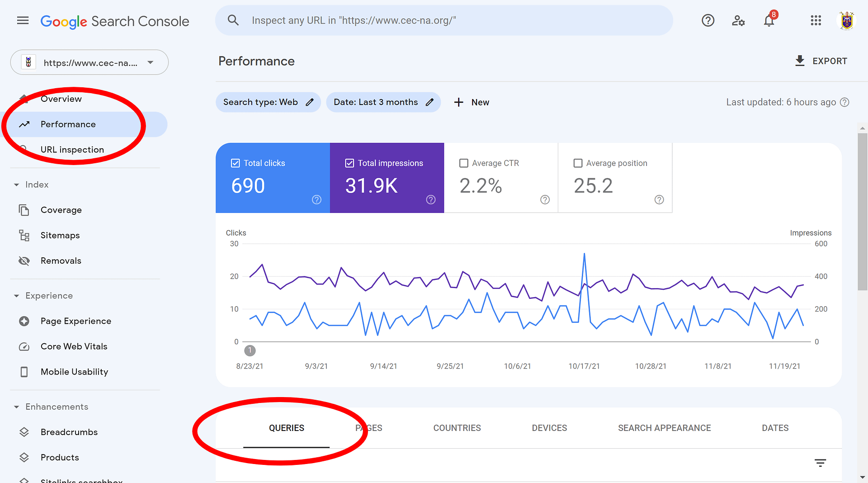Click help icon next to Last updated
Viewport: 868px width, 483px height.
(x=844, y=102)
